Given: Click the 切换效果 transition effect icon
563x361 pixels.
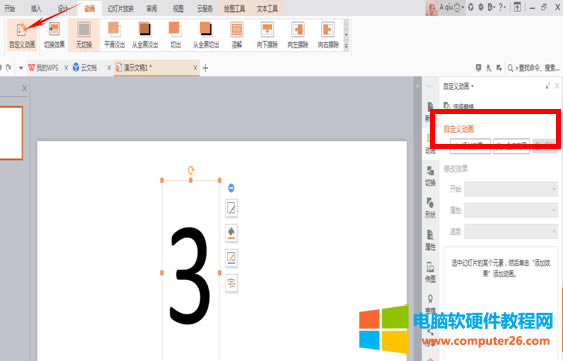Looking at the screenshot, I should (x=54, y=35).
